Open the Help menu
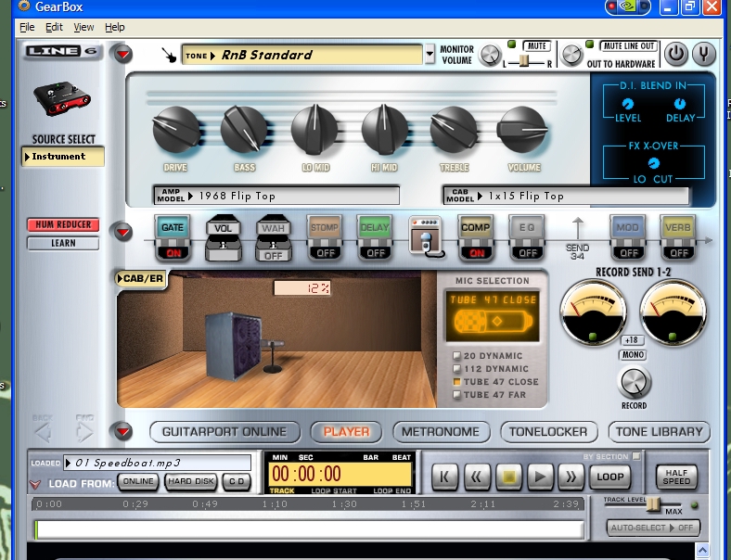Image resolution: width=731 pixels, height=560 pixels. 115,28
